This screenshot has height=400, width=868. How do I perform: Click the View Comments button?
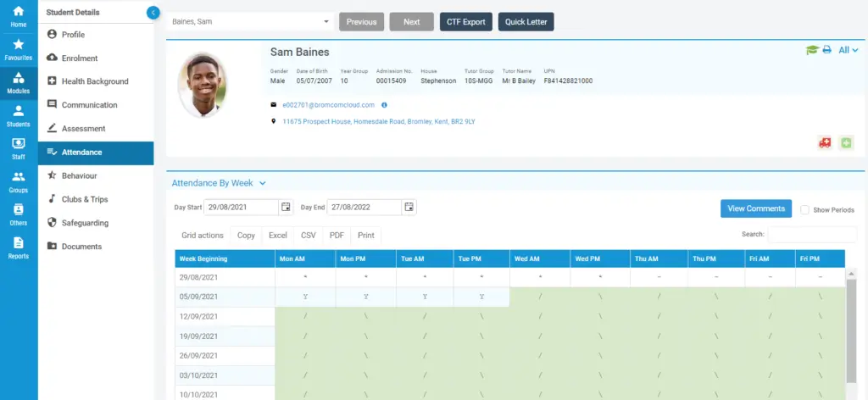coord(755,208)
